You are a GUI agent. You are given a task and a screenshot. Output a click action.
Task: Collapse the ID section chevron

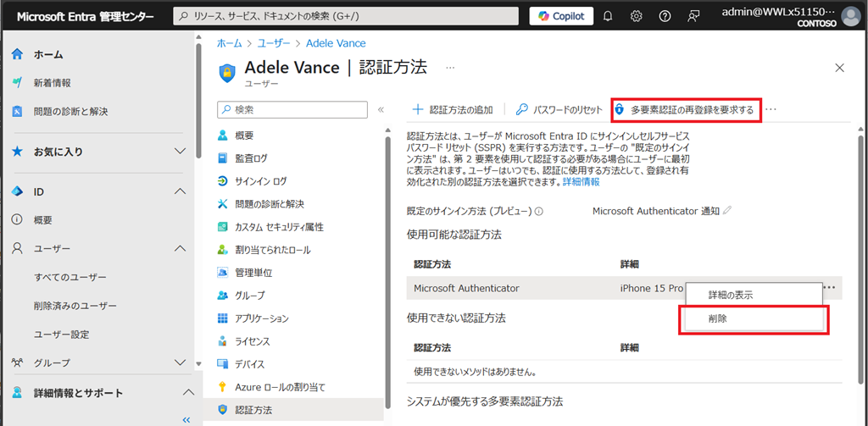tap(180, 191)
